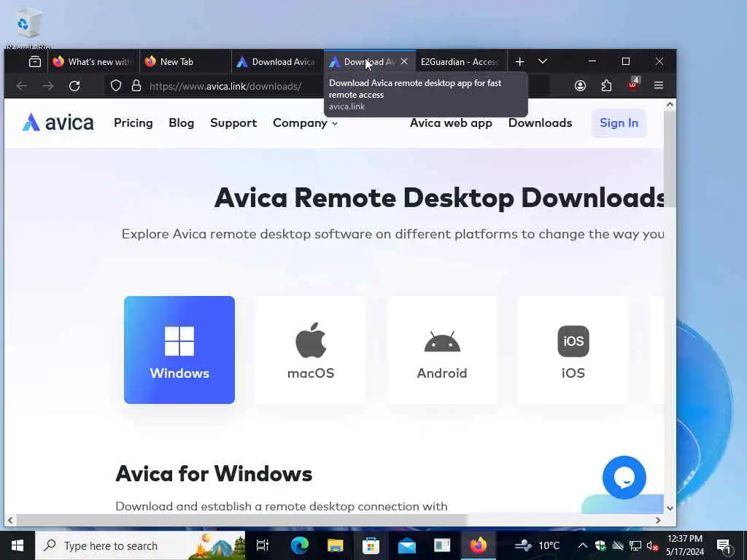Click horizontal scrollbar left arrow
The width and height of the screenshot is (747, 560).
(10, 521)
